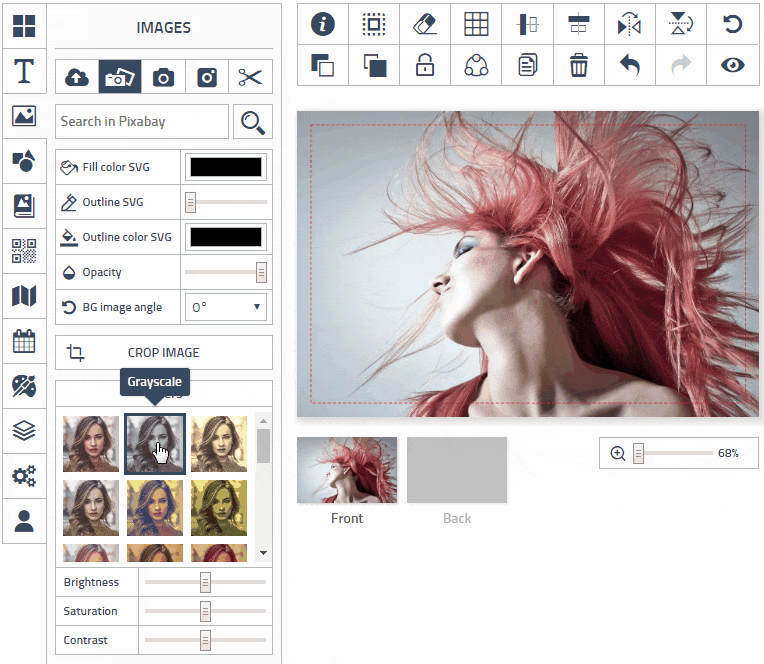764x664 pixels.
Task: Click the CROP IMAGE button
Action: (164, 353)
